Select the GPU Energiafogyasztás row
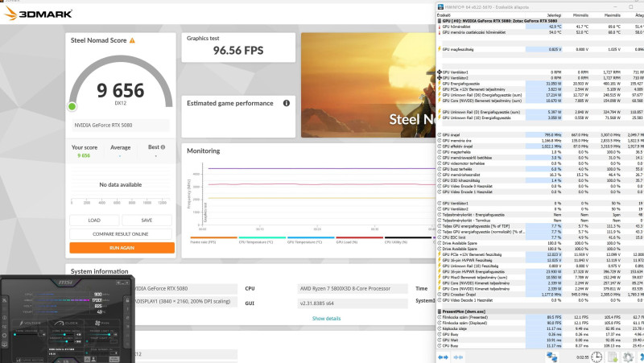Screen dimensions: 644x363 point(539,84)
